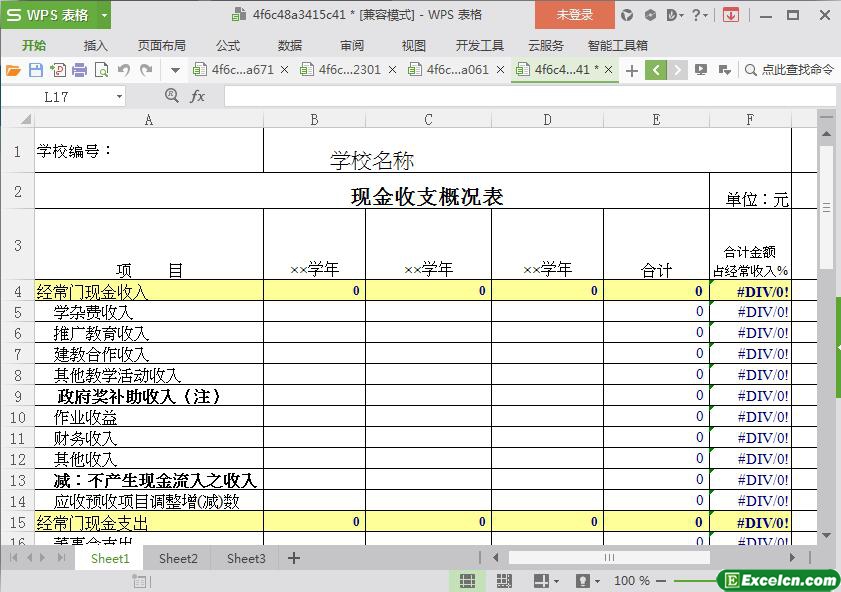Click the 政府奖补助收入（注） cell
This screenshot has width=841, height=592.
(149, 396)
